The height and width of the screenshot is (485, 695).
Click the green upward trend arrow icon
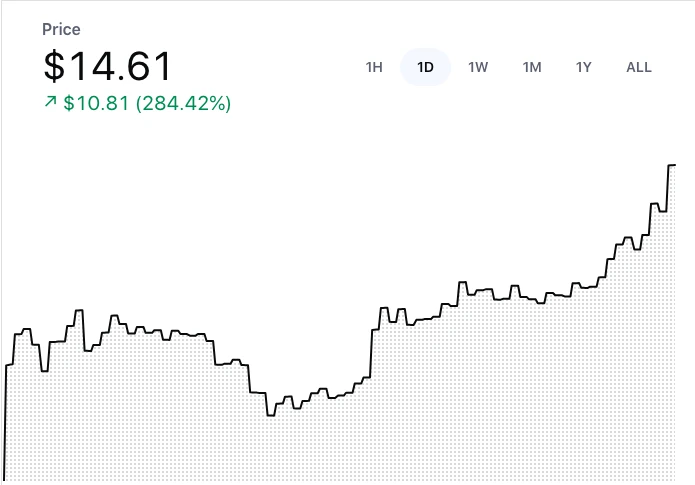[x=50, y=102]
